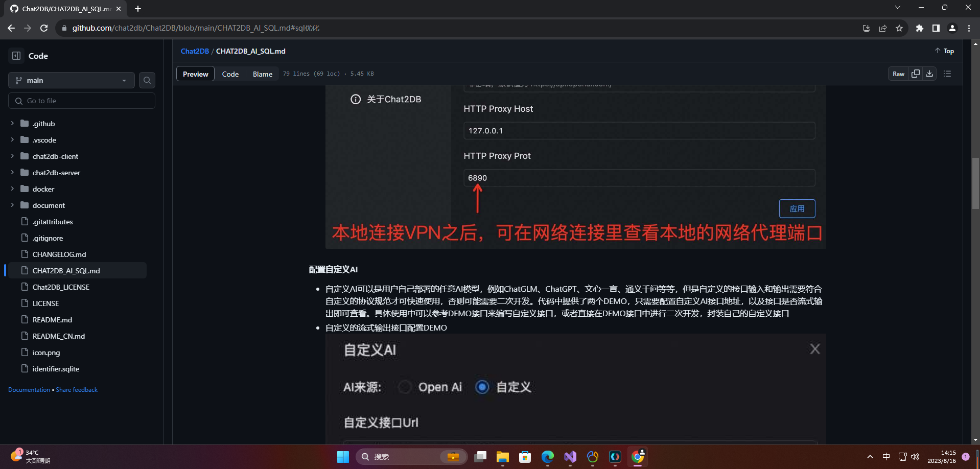This screenshot has height=469, width=980.
Task: Open the .gitignore file
Action: (x=48, y=238)
